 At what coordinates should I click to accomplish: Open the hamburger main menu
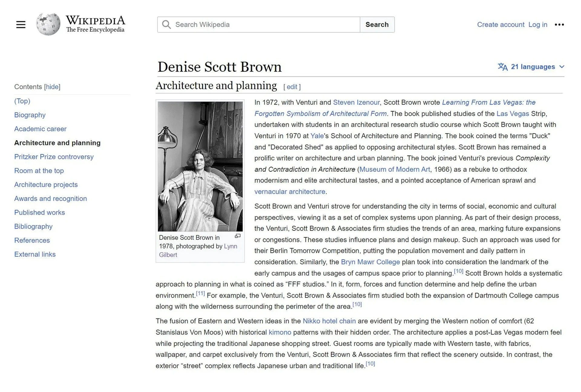pos(21,24)
